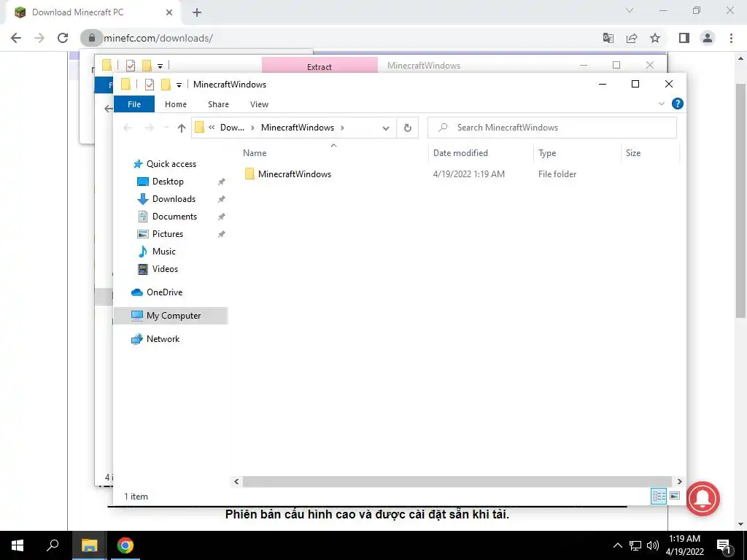This screenshot has width=747, height=560.
Task: Sort by Type column header
Action: pos(547,153)
